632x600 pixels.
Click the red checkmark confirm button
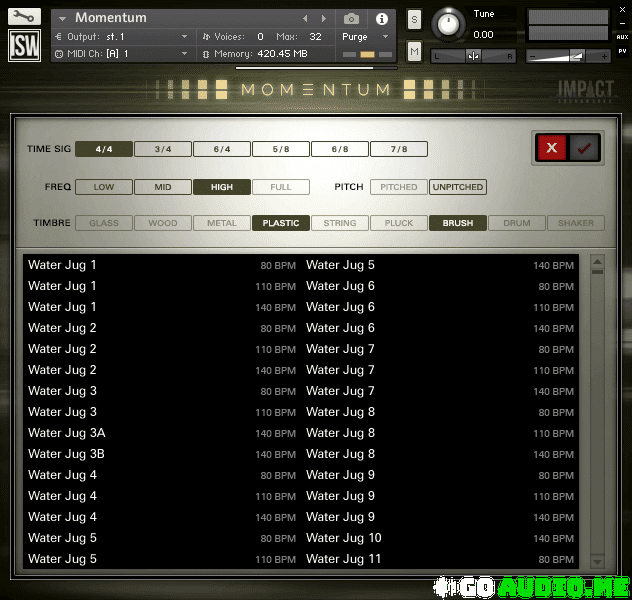coord(584,148)
